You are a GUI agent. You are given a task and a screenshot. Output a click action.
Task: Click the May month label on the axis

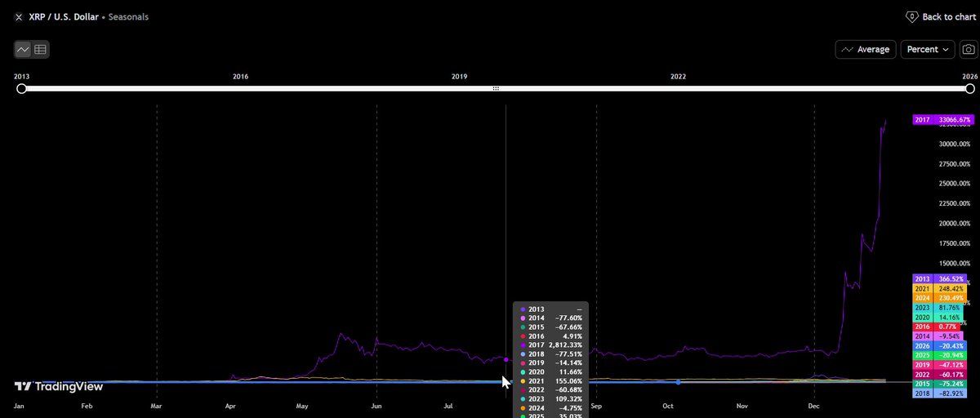[x=302, y=405]
